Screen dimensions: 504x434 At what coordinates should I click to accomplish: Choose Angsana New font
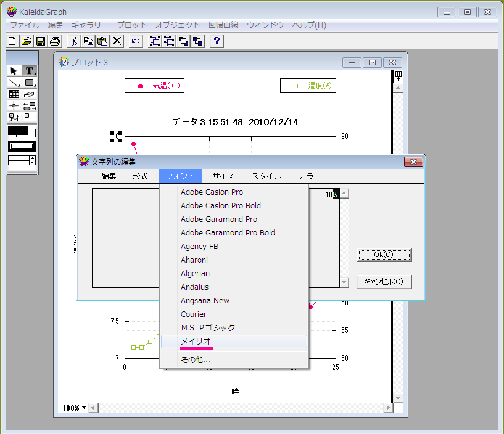pos(234,301)
